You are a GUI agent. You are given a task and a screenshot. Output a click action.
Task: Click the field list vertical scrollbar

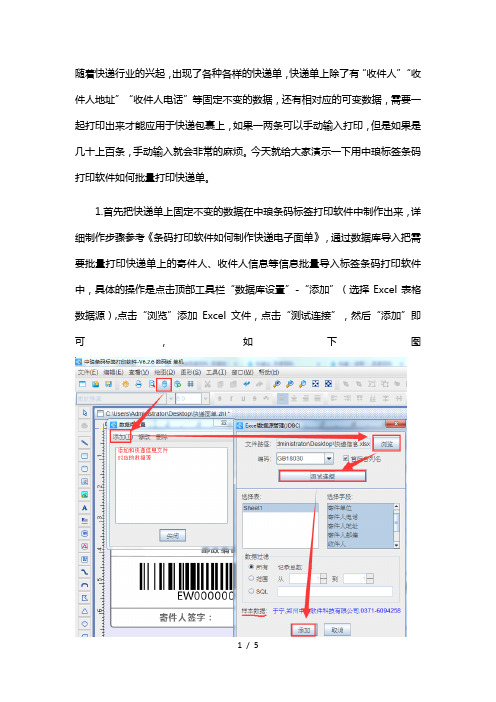396,526
